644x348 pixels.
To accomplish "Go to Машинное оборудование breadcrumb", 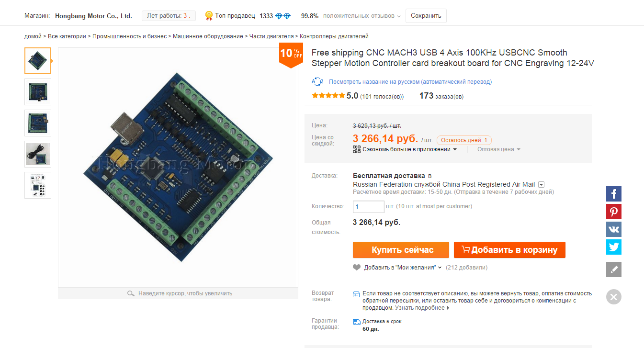I will [x=208, y=36].
